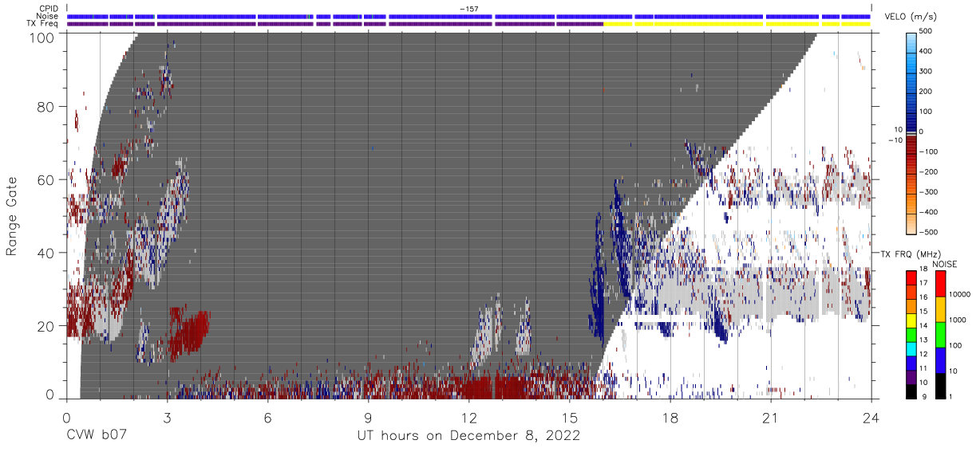The height and width of the screenshot is (452, 980).
Task: Click the NOISE legend title
Action: pyautogui.click(x=945, y=264)
